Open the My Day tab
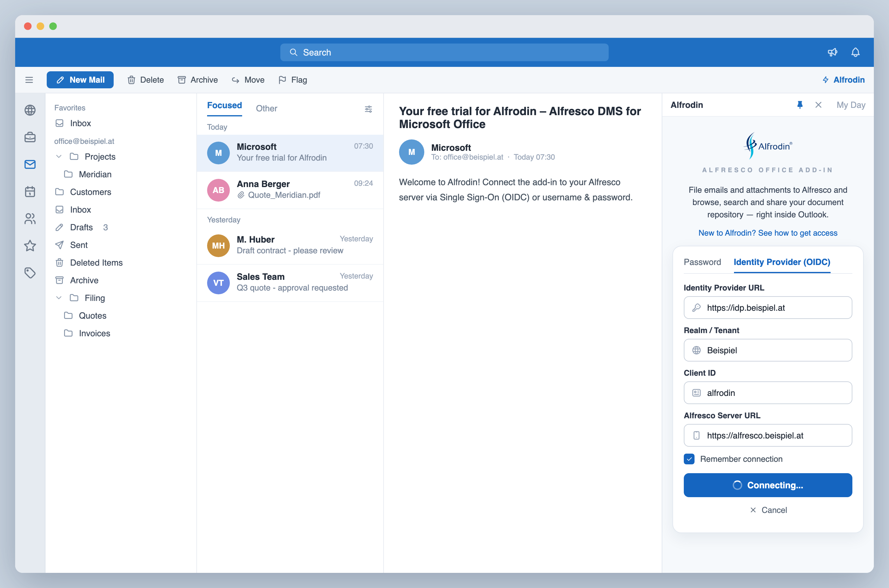889x588 pixels. click(851, 105)
